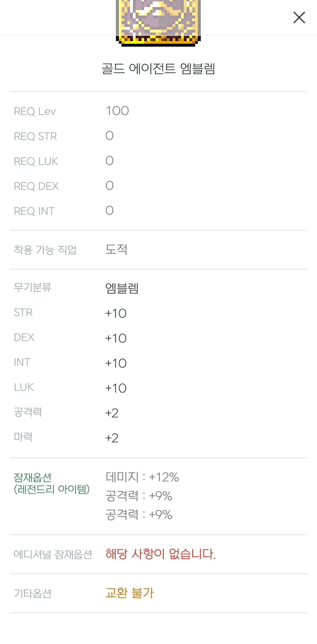Tap the 공격력 +2 stat value
This screenshot has height=644, width=317.
pyautogui.click(x=112, y=413)
